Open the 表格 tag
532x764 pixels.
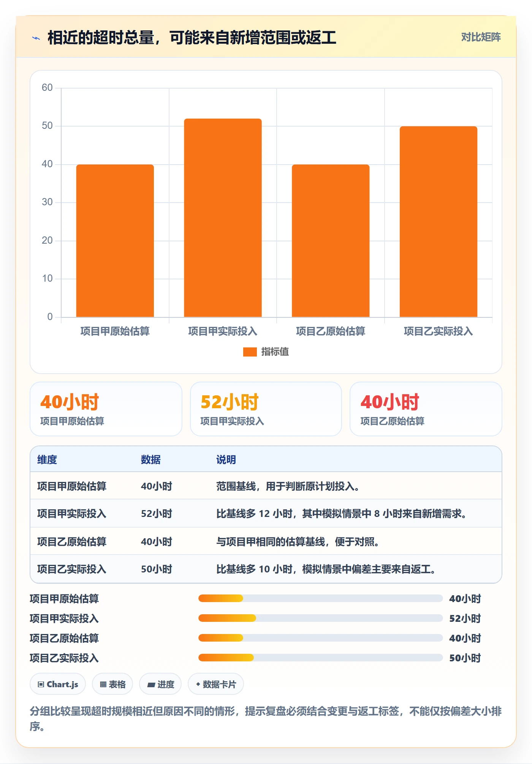click(x=112, y=684)
